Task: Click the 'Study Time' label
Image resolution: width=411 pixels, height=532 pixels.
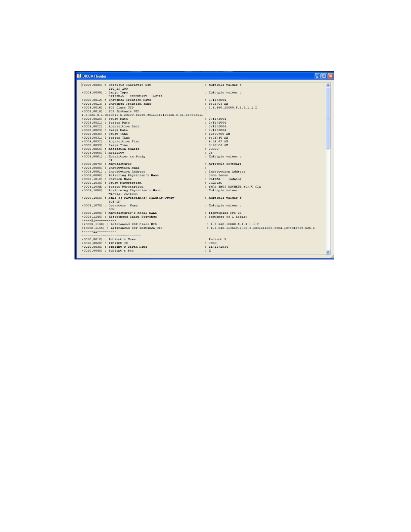Action: coord(118,134)
